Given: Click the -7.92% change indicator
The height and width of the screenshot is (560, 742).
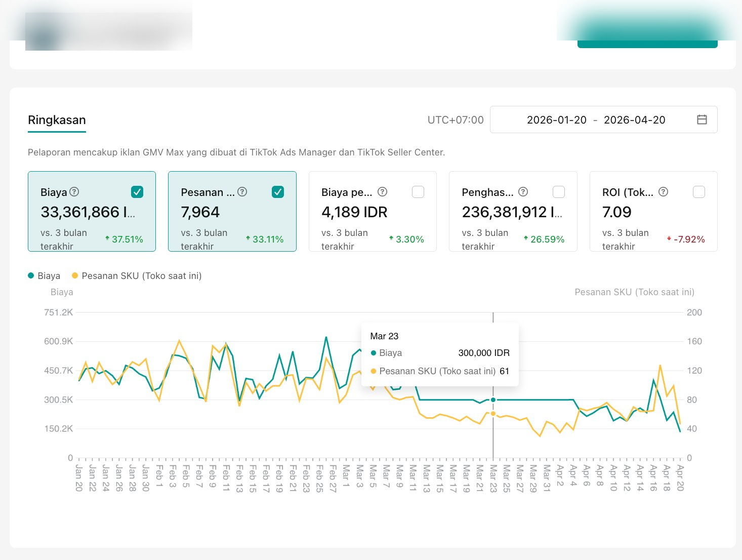Looking at the screenshot, I should tap(686, 239).
